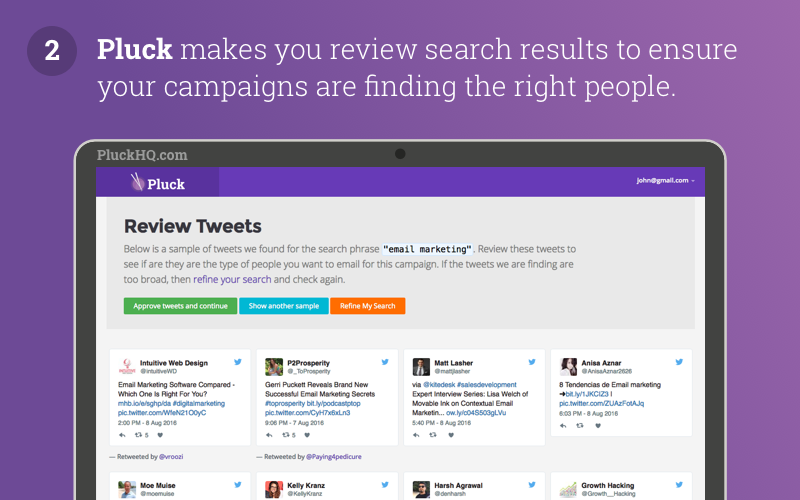
Task: Click the @vroozi retweeter link
Action: 171,457
